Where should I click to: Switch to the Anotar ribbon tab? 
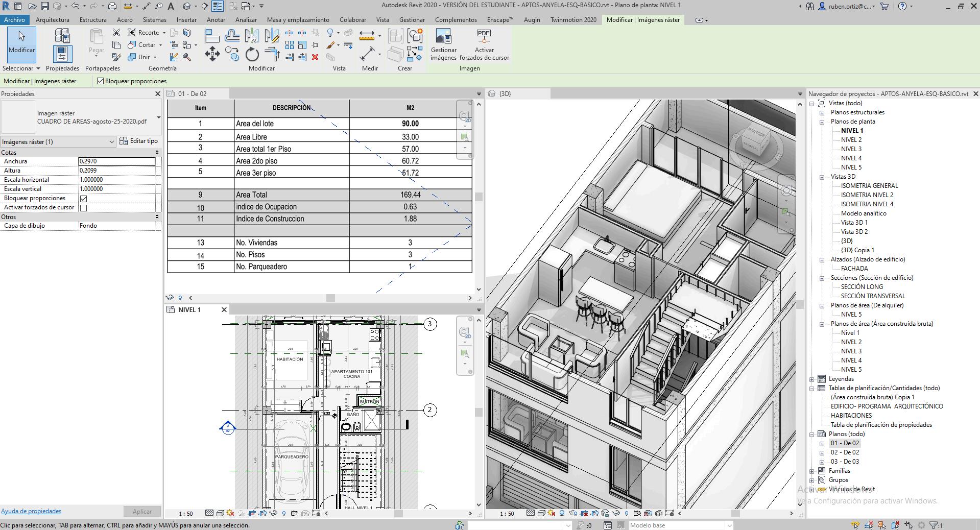pos(216,20)
